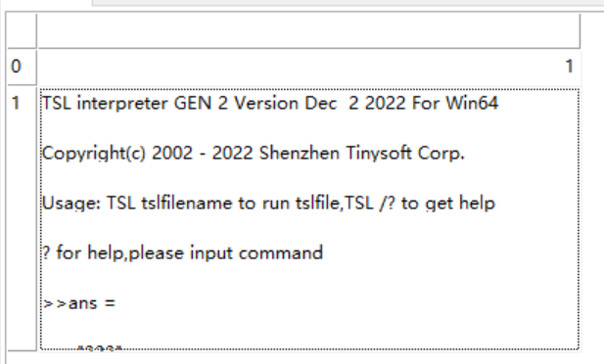
Task: Click the word 'command' in the help line
Action: pyautogui.click(x=281, y=253)
